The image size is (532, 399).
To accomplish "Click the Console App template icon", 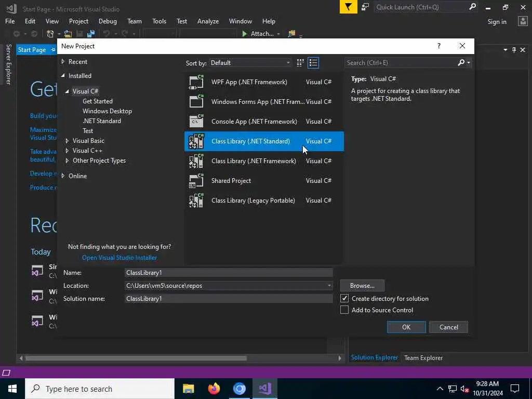I will 196,122.
